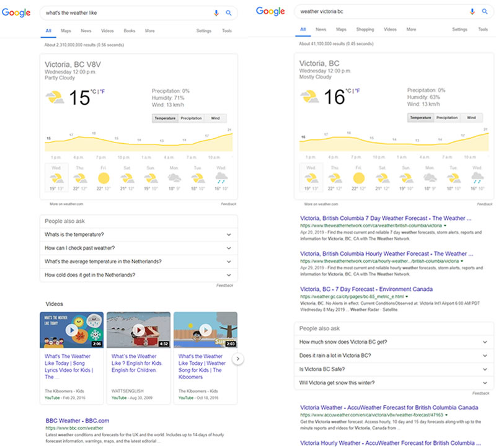Switch to °F in right weather card
The width and height of the screenshot is (496, 448).
358,90
